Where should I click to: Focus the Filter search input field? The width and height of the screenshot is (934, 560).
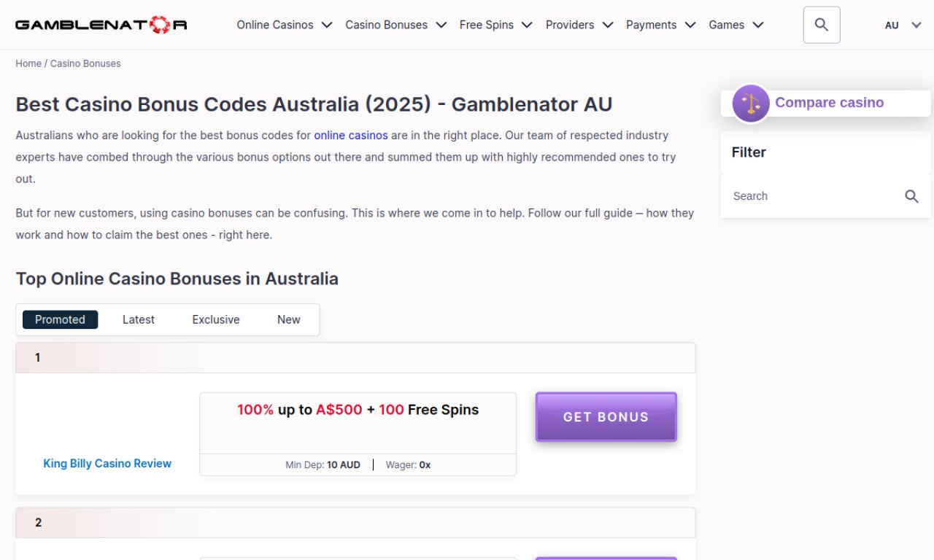coord(815,196)
